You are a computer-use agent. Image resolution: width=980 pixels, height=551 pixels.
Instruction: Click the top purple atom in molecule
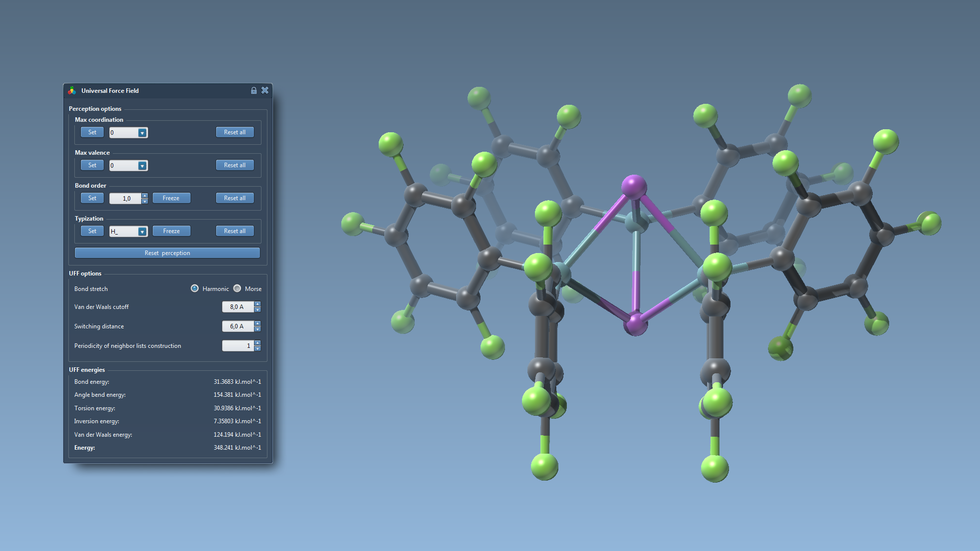click(634, 187)
